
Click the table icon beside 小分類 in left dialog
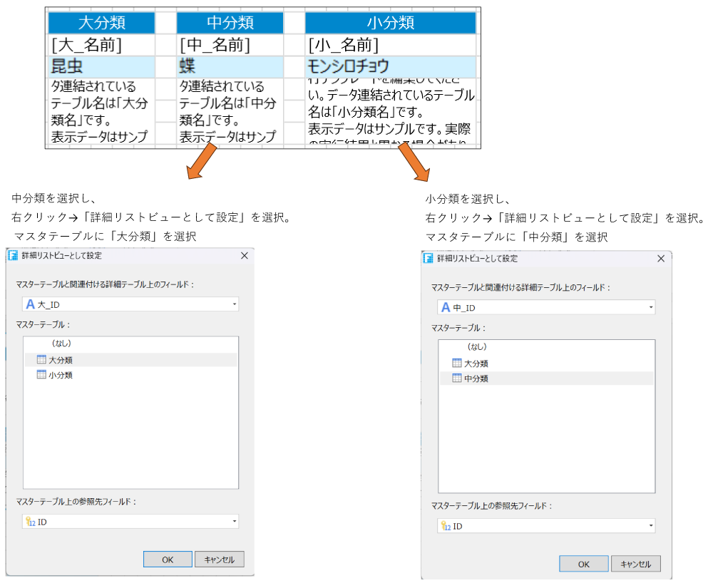pyautogui.click(x=41, y=374)
